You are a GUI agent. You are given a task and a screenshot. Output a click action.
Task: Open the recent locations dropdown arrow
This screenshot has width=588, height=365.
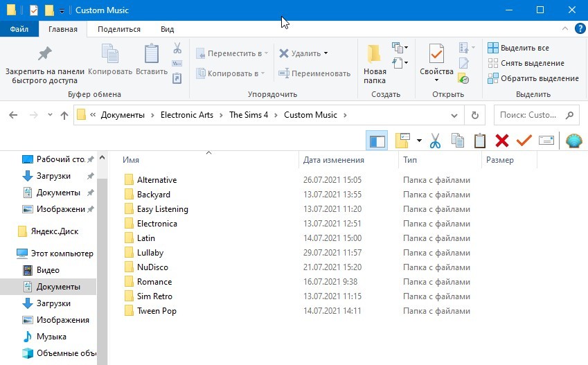(50, 115)
